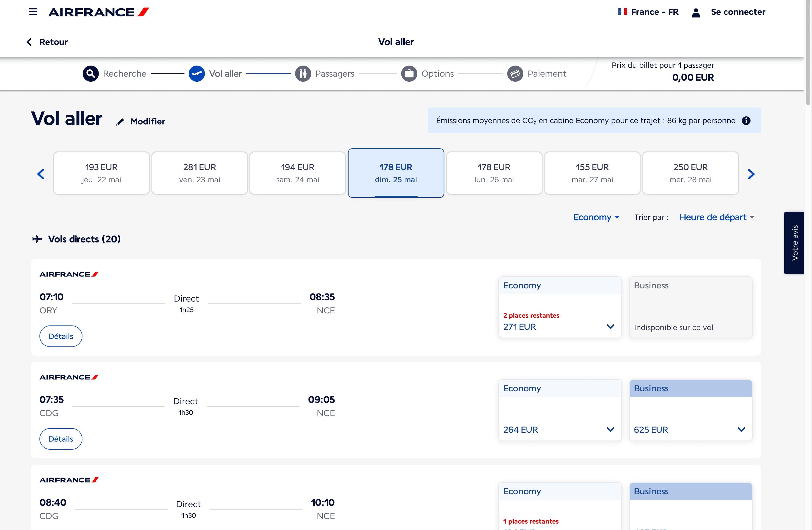
Task: Click the Paiement card step icon
Action: (515, 73)
